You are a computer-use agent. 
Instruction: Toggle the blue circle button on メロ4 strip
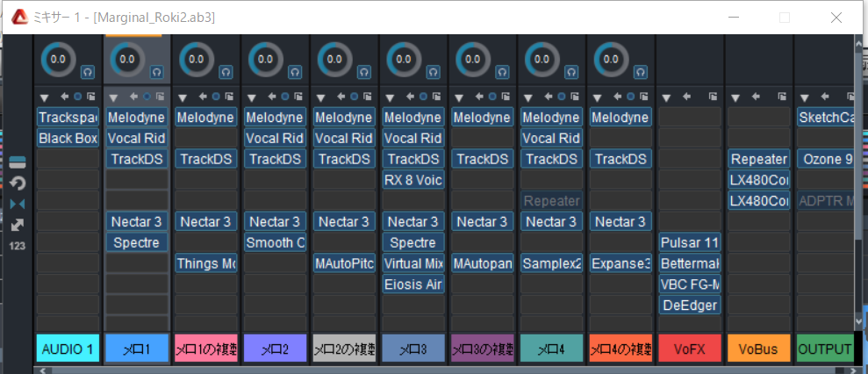tap(562, 97)
